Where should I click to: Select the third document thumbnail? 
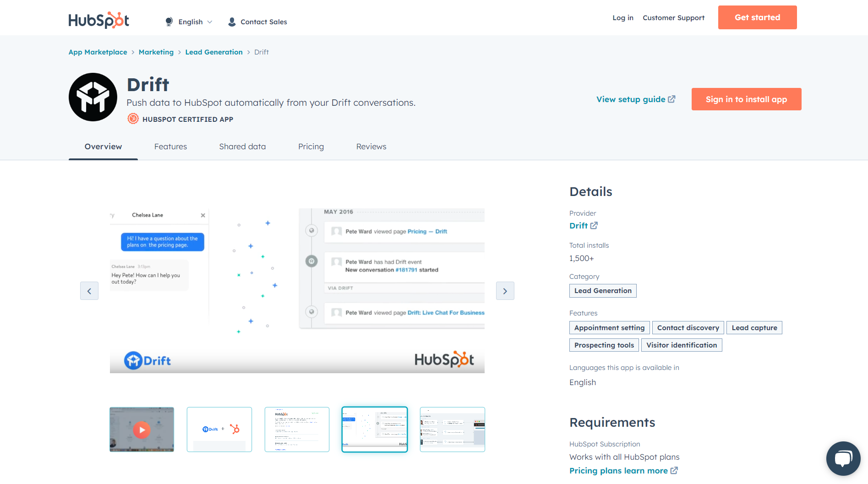(297, 430)
